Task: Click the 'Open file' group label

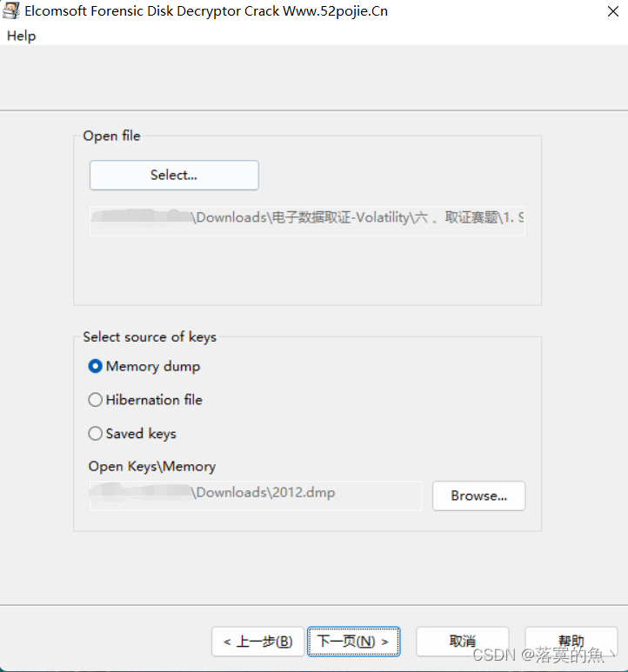Action: coord(111,136)
